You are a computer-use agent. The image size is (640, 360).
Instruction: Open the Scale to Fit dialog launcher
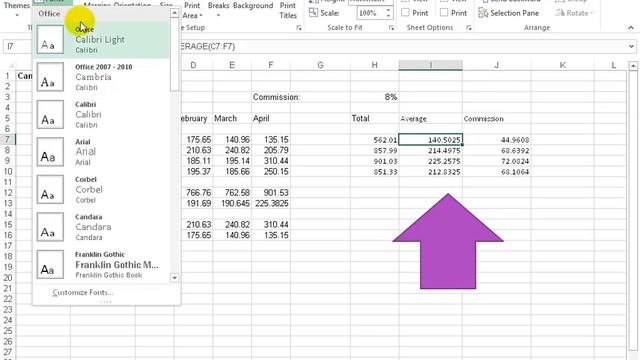[x=391, y=28]
